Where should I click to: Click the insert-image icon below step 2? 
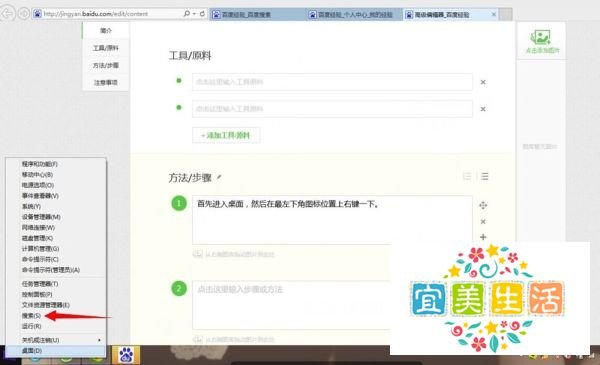[x=197, y=339]
